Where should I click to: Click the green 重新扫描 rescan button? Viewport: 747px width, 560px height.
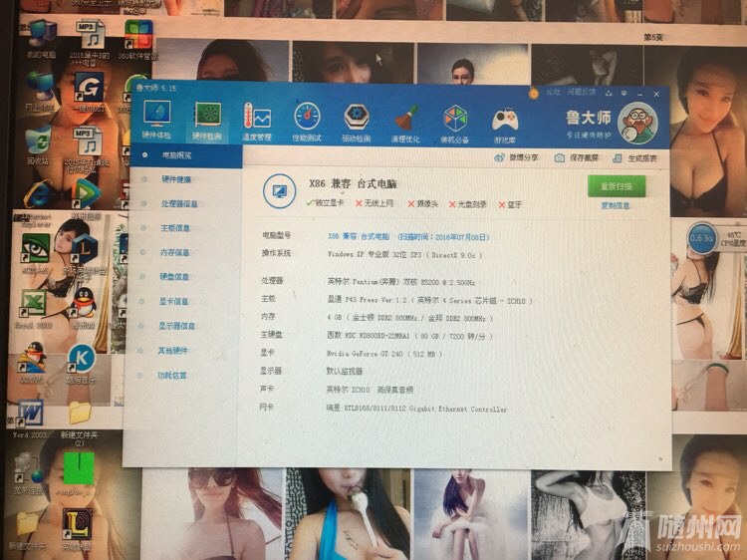click(x=617, y=186)
